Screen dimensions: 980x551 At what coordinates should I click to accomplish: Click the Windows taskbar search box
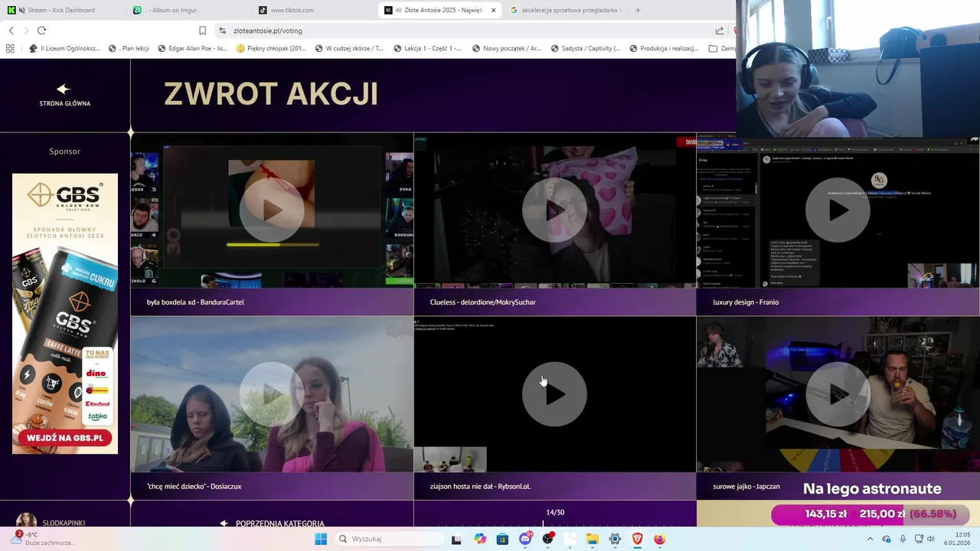(x=390, y=539)
